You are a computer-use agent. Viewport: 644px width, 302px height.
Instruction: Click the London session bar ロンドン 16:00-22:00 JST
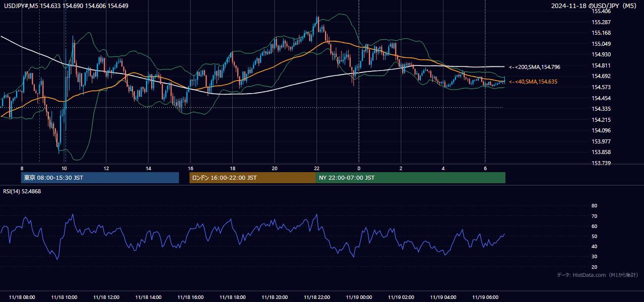coord(252,178)
